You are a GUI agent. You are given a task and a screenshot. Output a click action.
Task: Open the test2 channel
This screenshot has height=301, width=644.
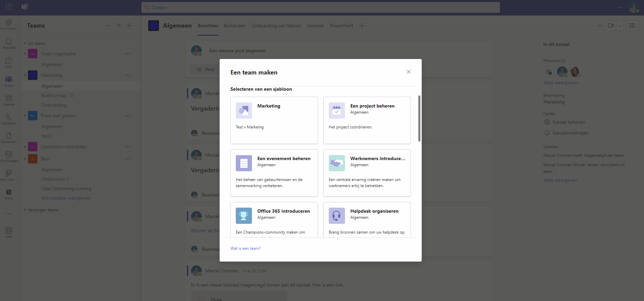click(x=46, y=136)
